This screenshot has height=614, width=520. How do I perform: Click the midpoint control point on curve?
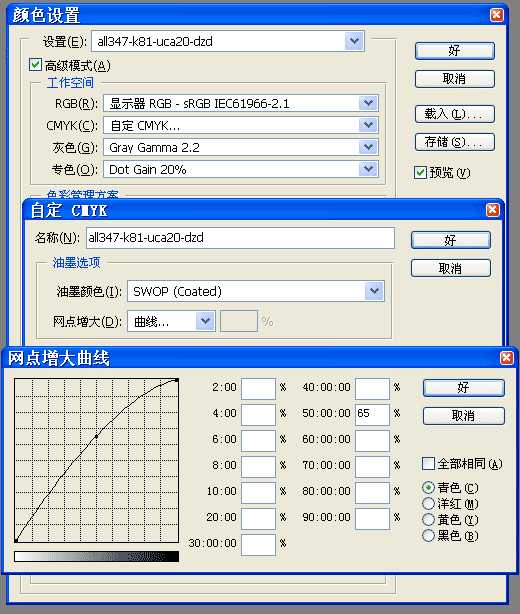coord(97,436)
